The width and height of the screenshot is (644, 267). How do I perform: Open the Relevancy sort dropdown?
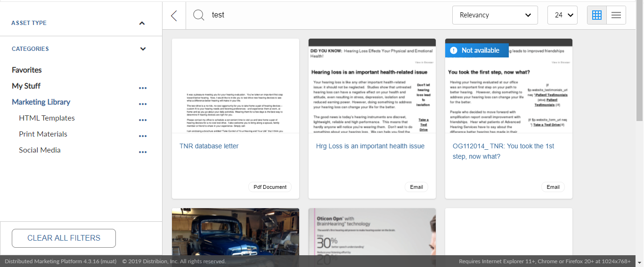tap(495, 15)
